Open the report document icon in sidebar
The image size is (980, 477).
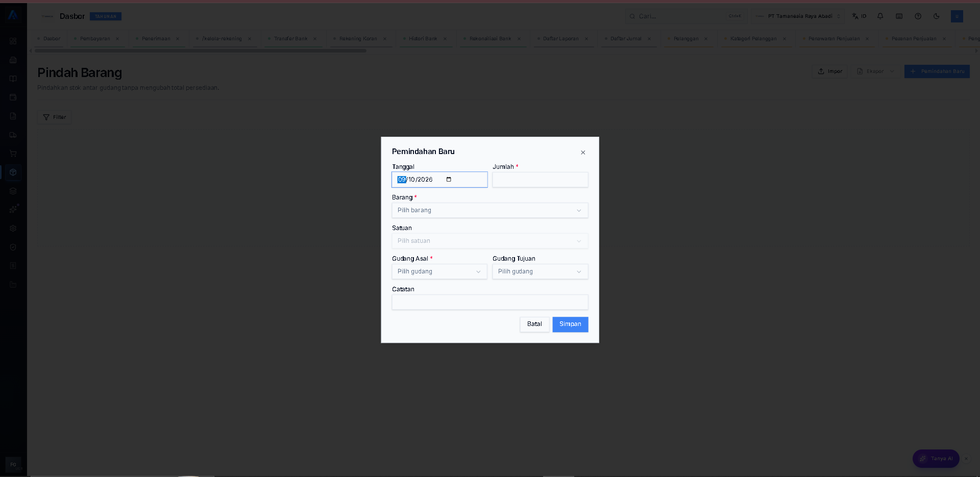(x=13, y=116)
